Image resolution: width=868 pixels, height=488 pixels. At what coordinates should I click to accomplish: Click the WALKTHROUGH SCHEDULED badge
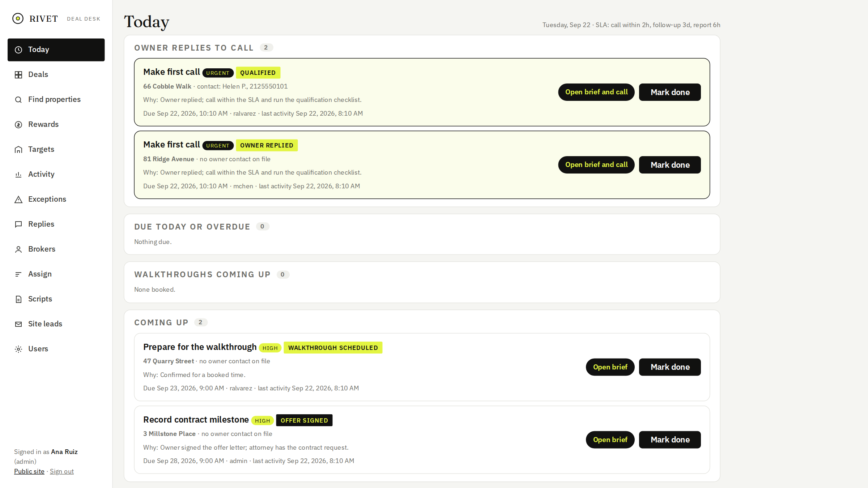click(x=333, y=348)
